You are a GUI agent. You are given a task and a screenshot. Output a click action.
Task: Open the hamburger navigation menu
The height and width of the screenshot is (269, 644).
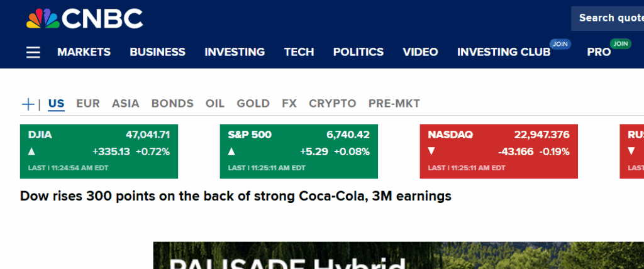33,52
